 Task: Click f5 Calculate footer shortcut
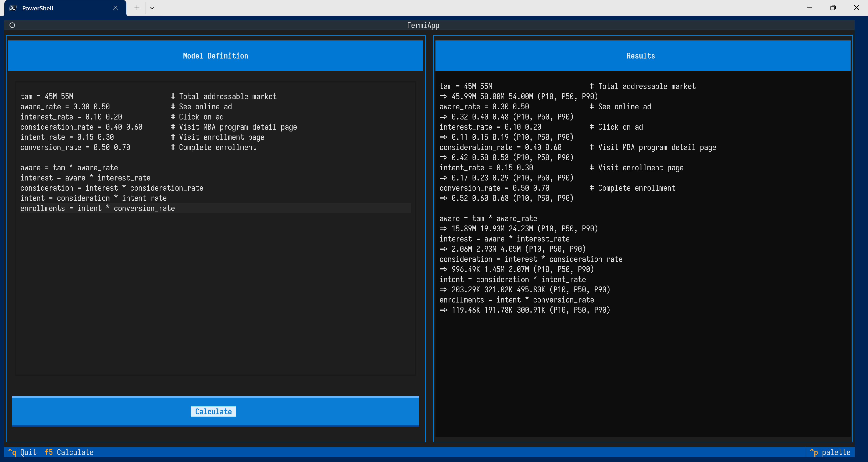click(69, 452)
